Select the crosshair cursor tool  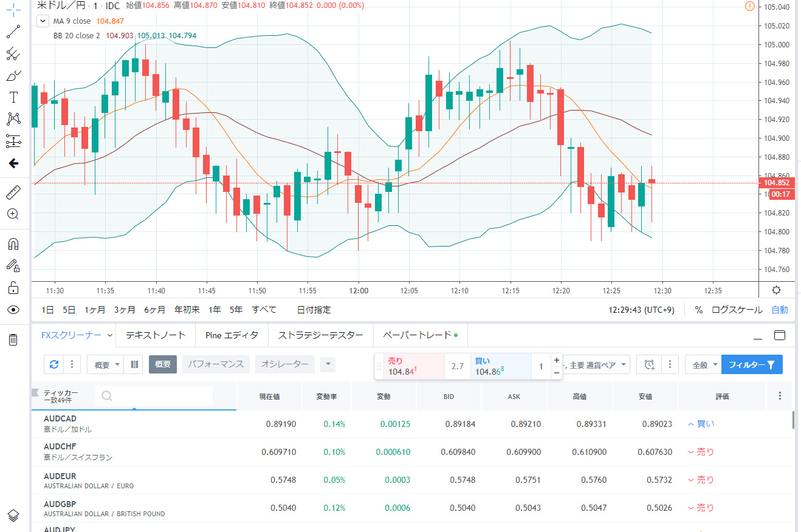(x=13, y=11)
